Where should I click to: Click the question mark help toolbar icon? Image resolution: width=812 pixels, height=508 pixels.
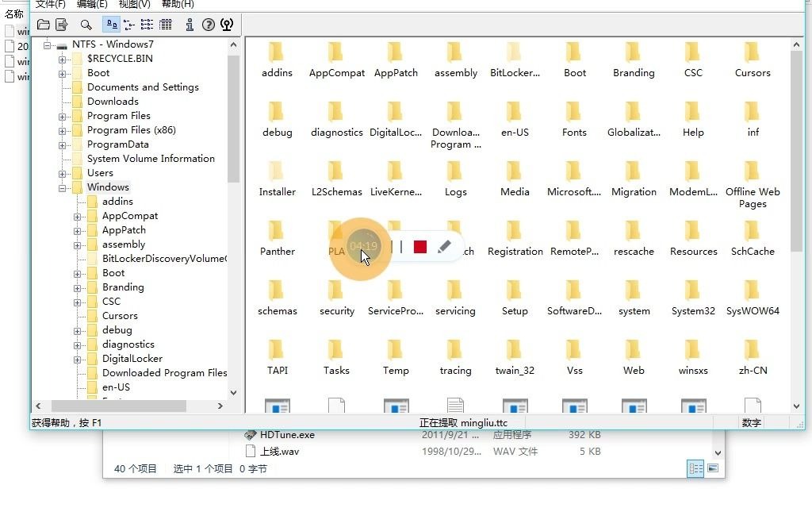click(x=208, y=25)
